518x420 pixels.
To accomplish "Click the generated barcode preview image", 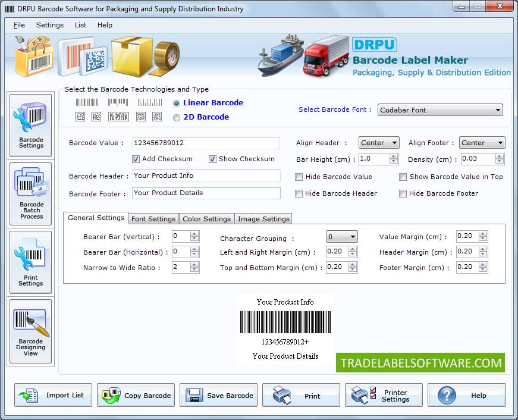I will 285,322.
